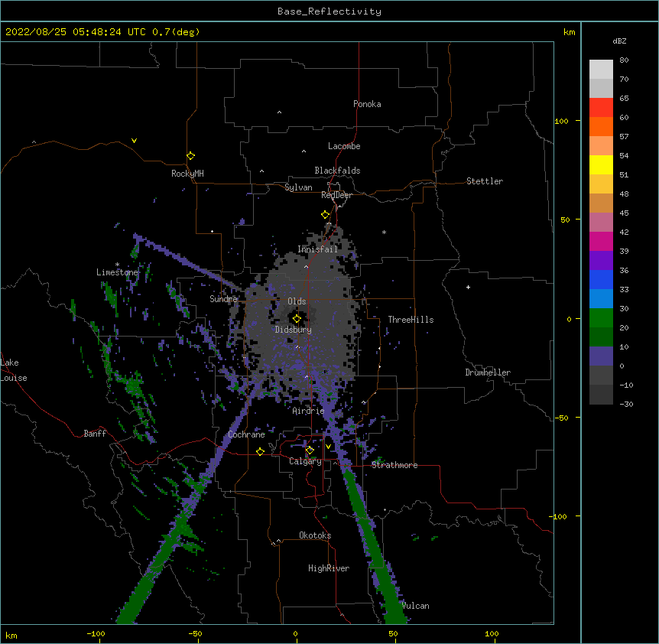
Task: Select the magenta 42-39 dBZ legend swatch
Action: [x=601, y=241]
